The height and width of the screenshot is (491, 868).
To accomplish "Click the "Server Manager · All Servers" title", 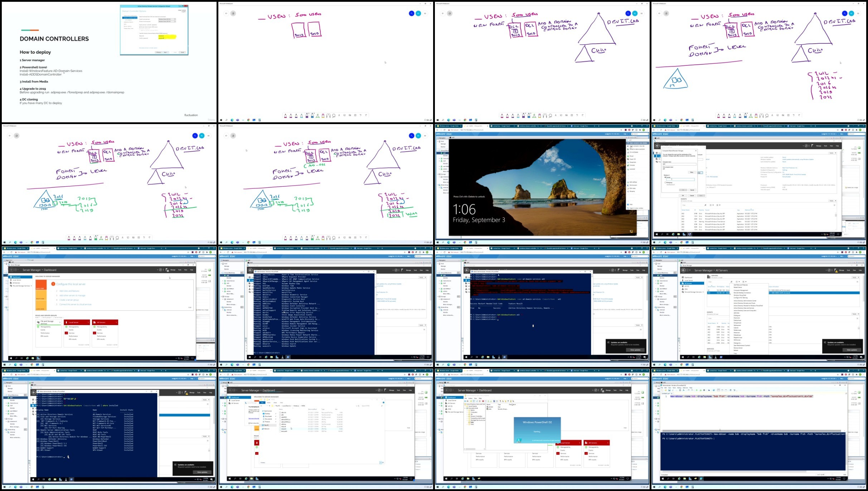I will [711, 270].
